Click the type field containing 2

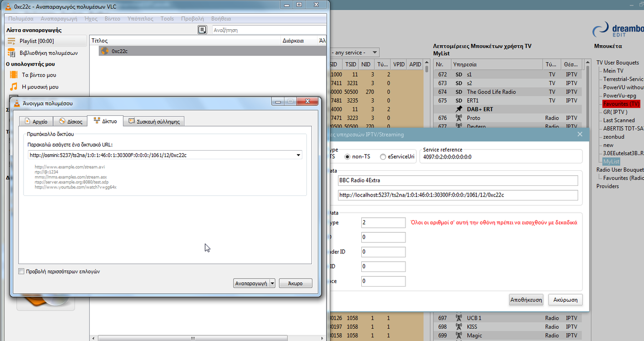(383, 223)
